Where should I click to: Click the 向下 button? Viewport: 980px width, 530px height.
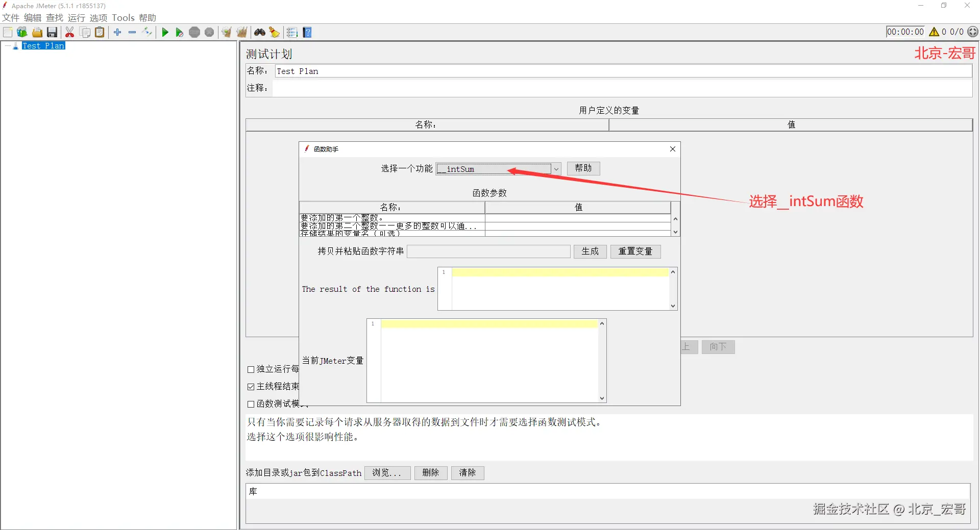coord(718,347)
